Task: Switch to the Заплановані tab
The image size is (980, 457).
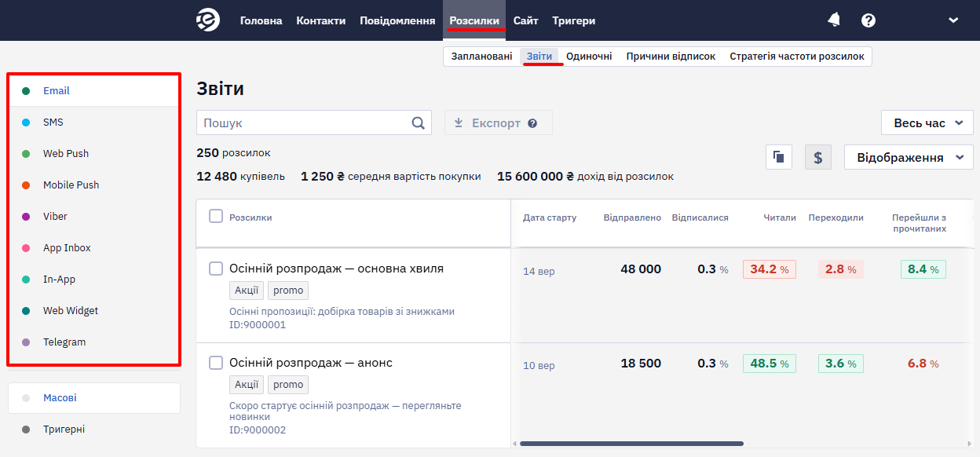Action: coord(481,57)
